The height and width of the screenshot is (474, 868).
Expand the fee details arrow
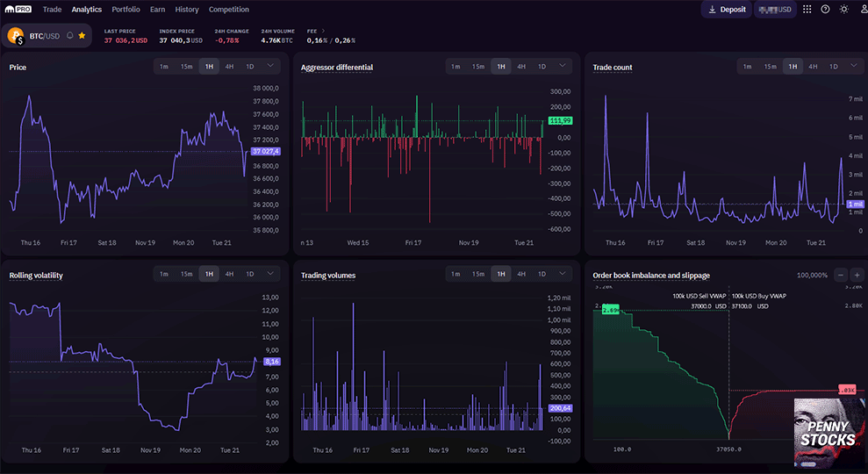[x=323, y=31]
